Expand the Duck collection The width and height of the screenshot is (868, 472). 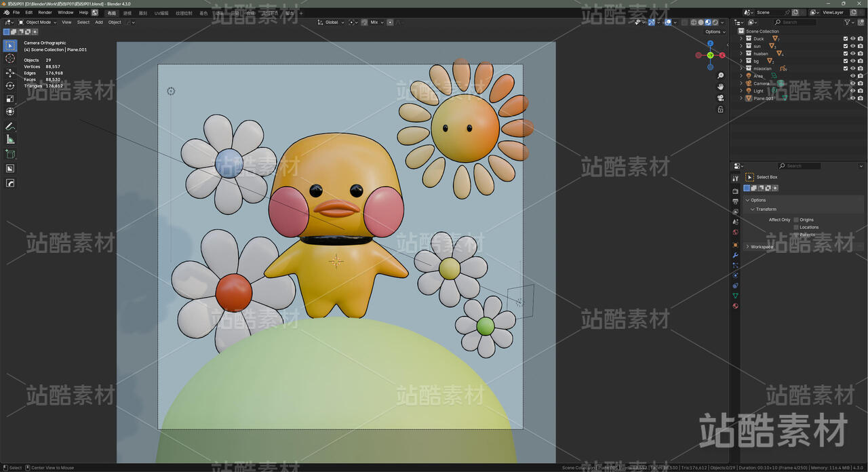point(741,39)
